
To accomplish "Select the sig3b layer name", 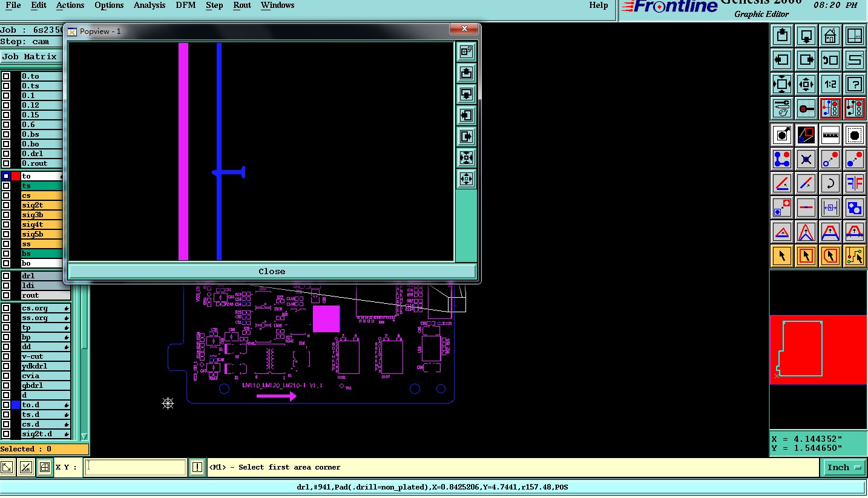I will tap(41, 215).
